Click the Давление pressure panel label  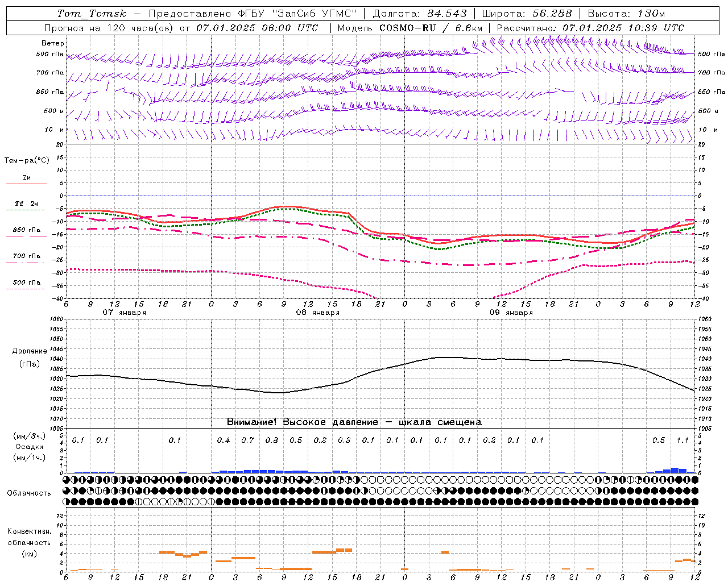click(30, 351)
